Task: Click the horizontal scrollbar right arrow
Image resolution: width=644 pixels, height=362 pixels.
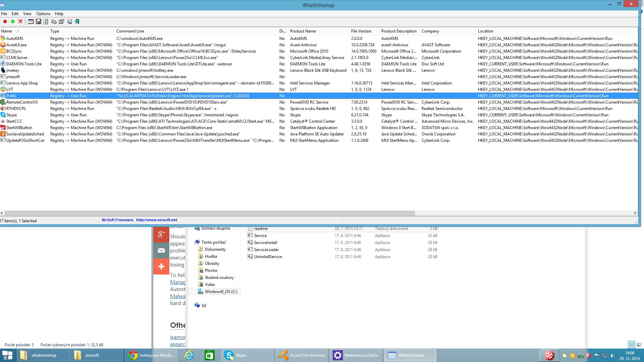Action: point(635,213)
